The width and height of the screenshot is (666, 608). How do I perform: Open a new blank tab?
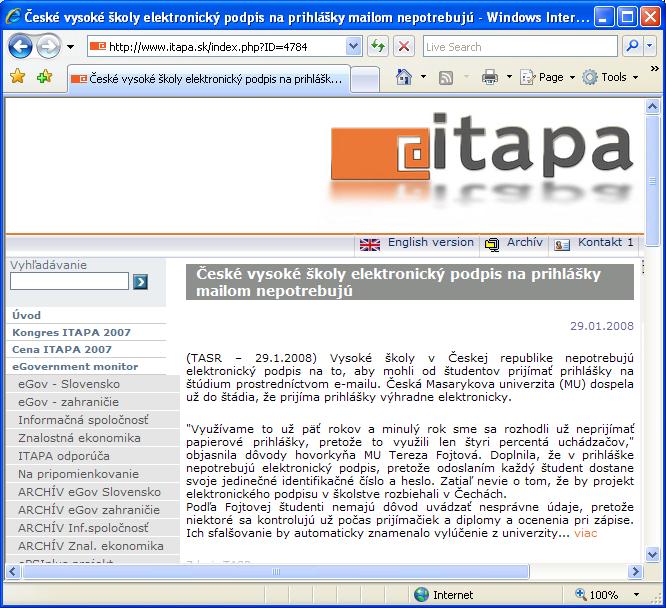click(365, 79)
